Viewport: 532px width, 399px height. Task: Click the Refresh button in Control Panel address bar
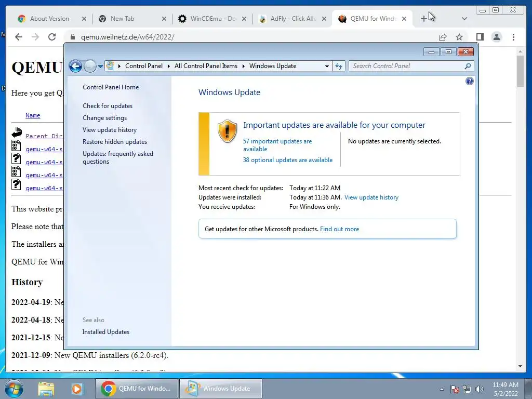tap(339, 66)
